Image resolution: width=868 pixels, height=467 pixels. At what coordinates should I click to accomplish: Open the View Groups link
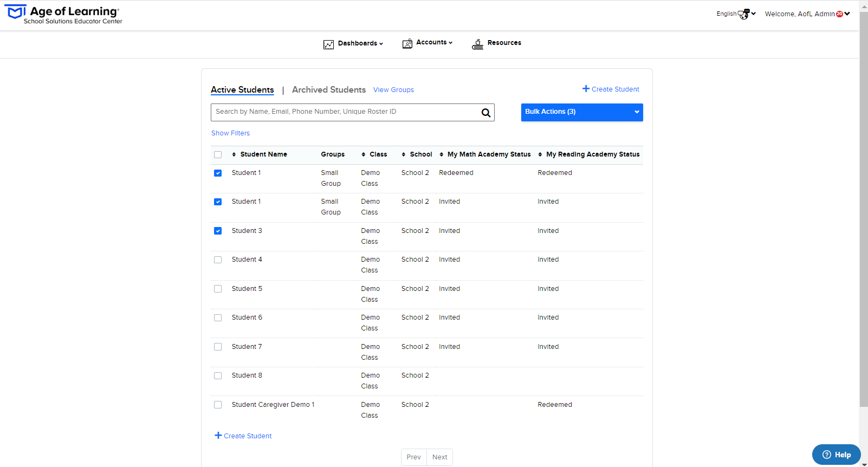tap(393, 90)
